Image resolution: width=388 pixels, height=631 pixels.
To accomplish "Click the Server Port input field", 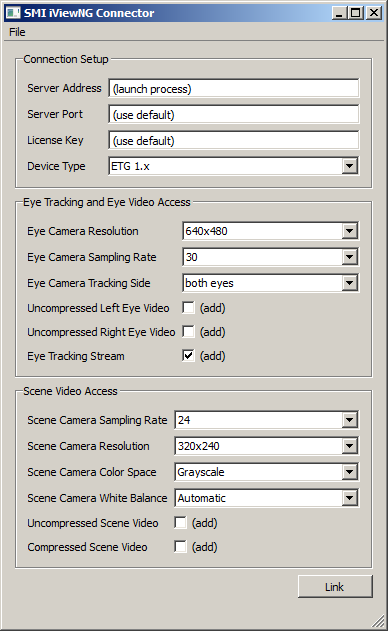I will [x=234, y=114].
